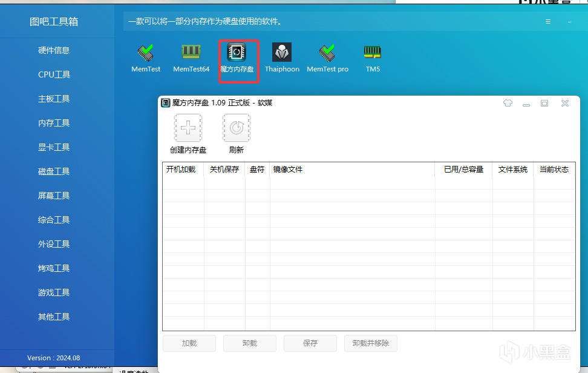Click the Version : 2024.08 label
The image size is (588, 373).
[x=54, y=358]
